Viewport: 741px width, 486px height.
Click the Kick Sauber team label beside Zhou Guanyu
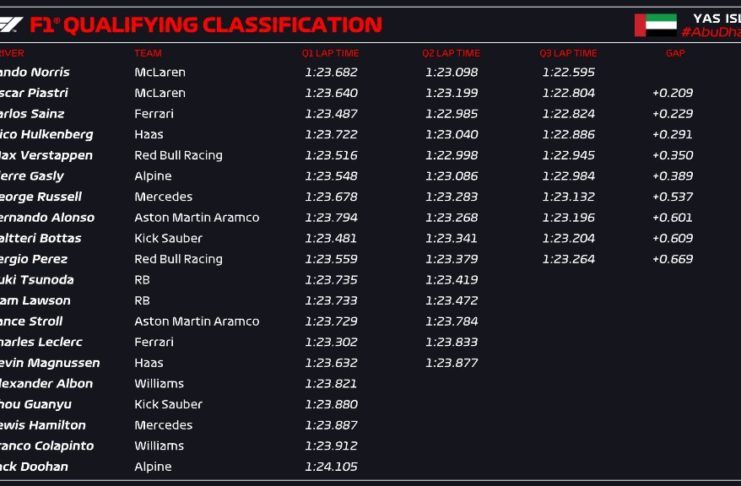pyautogui.click(x=168, y=404)
